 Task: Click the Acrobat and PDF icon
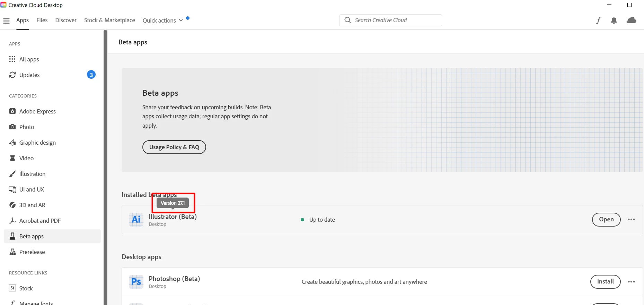click(12, 220)
